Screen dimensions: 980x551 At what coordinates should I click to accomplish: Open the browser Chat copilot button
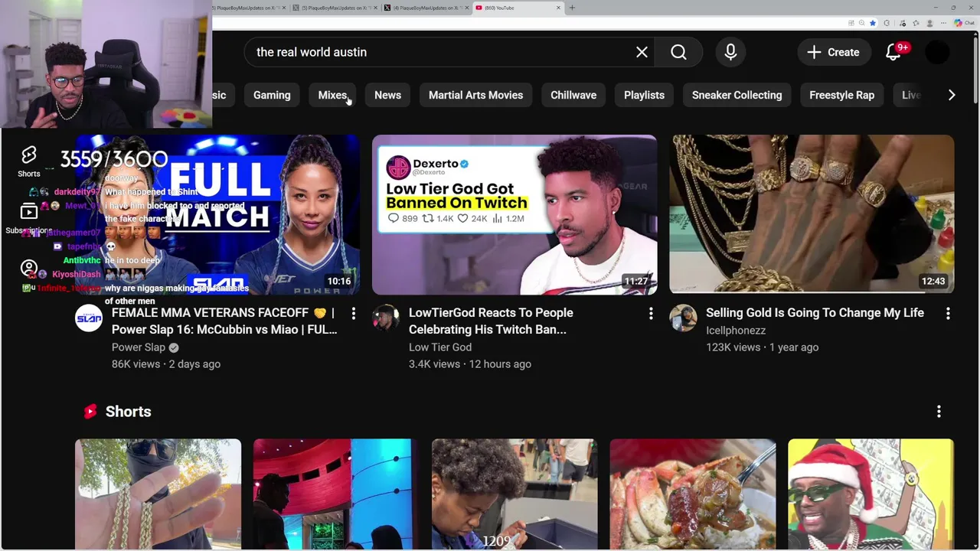[x=963, y=23]
